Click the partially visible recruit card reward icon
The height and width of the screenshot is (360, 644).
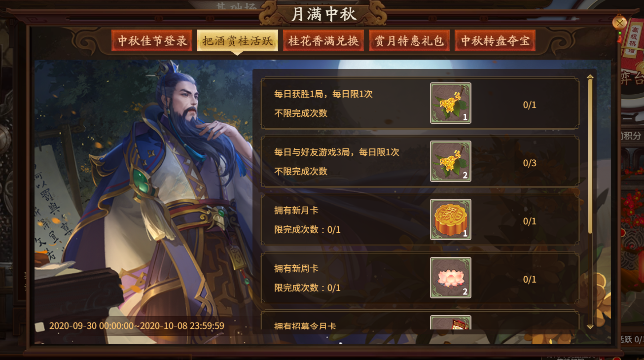click(451, 323)
